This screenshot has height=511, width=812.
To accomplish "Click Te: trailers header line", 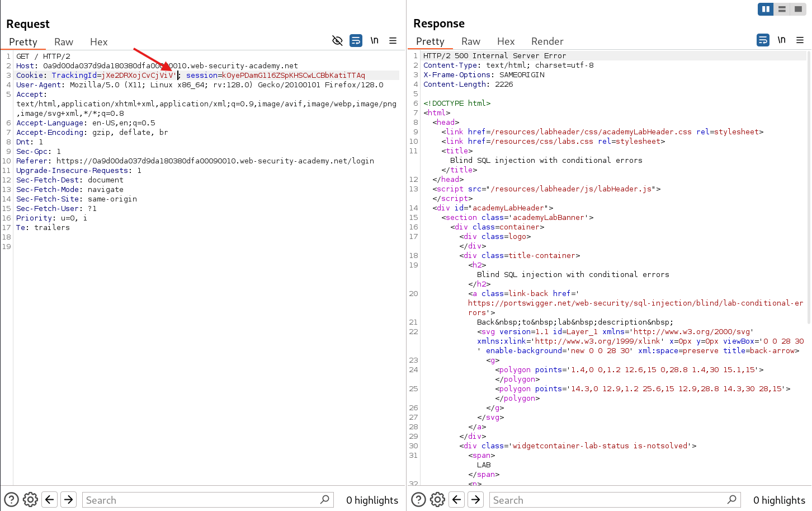I will coord(43,228).
